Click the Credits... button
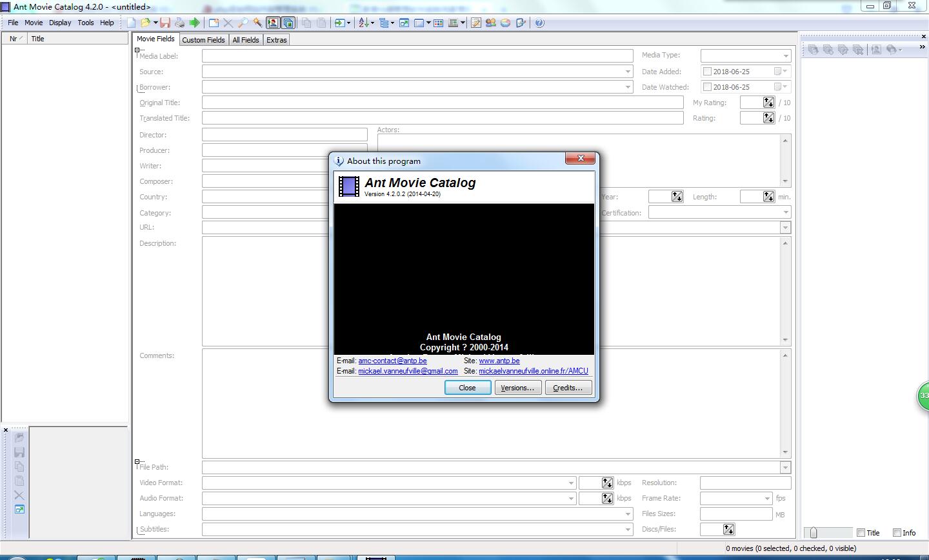 tap(568, 388)
